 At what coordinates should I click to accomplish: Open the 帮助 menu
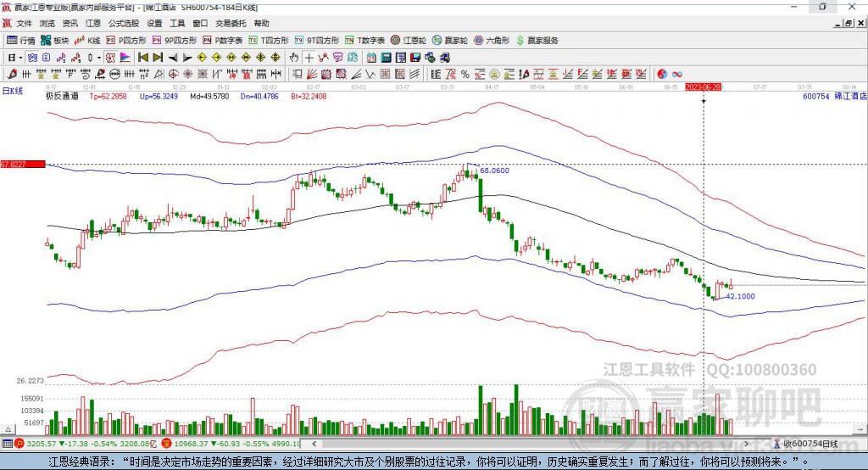click(261, 23)
